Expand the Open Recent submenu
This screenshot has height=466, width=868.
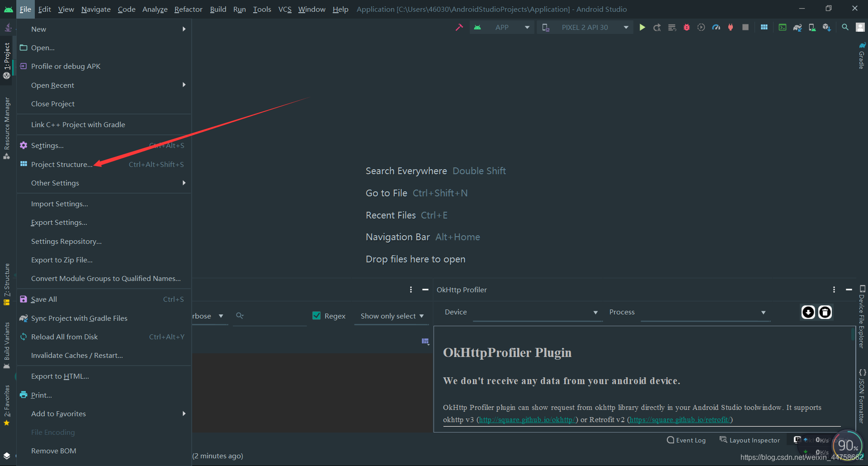pos(104,85)
